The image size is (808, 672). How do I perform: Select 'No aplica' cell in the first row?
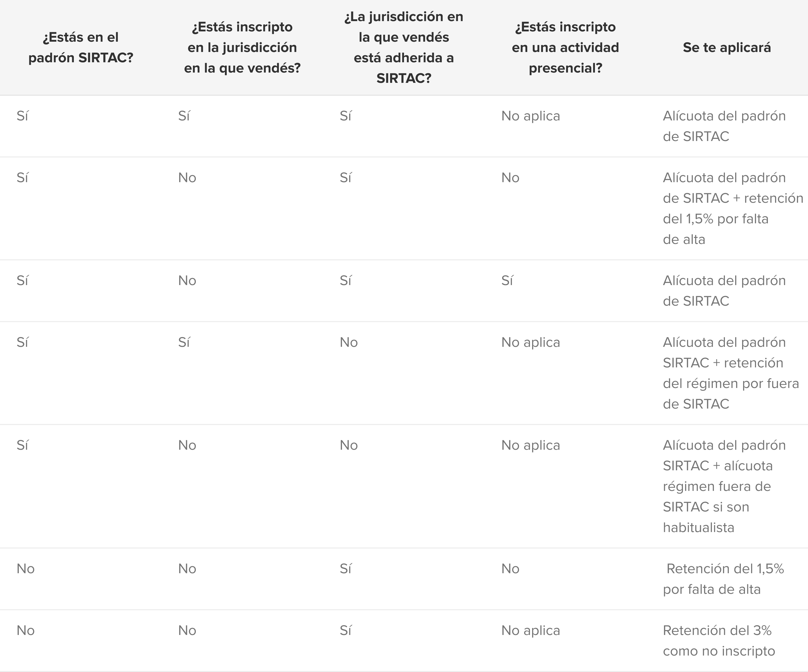531,116
